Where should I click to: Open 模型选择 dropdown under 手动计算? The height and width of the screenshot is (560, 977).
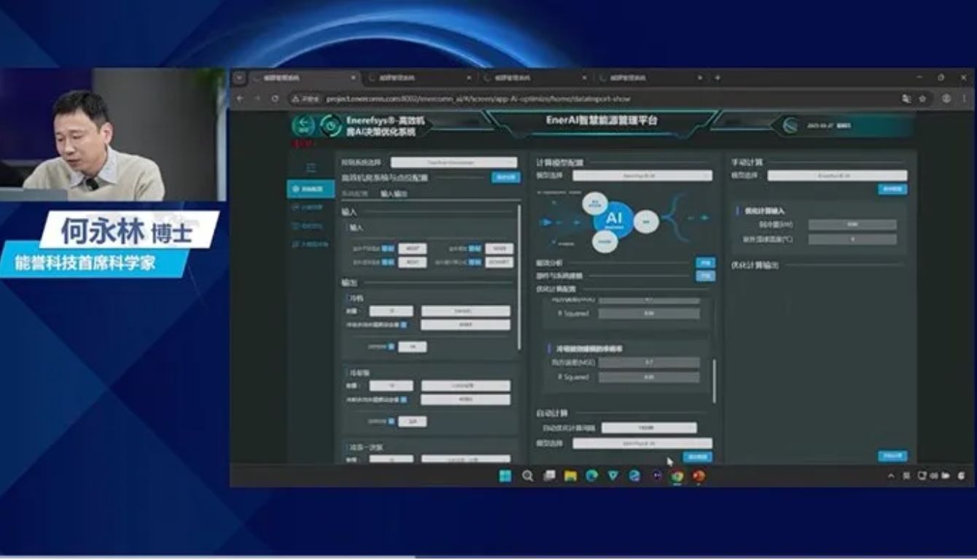[x=837, y=176]
